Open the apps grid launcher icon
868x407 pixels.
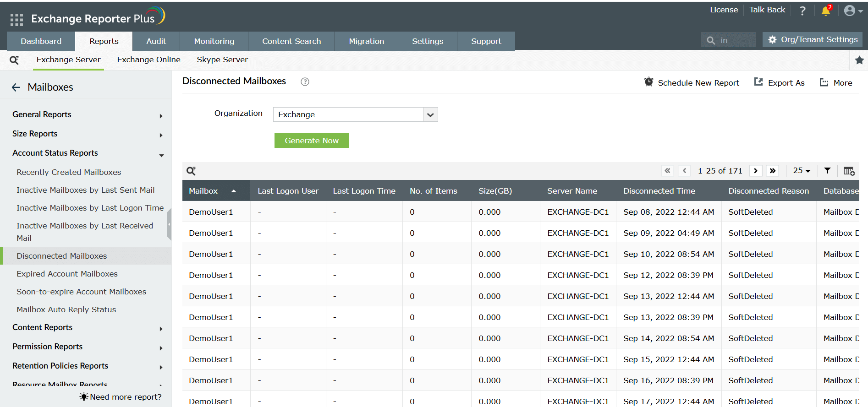pyautogui.click(x=16, y=19)
